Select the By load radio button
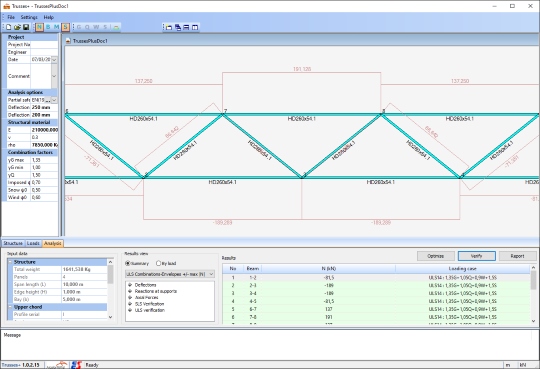Image resolution: width=540 pixels, height=369 pixels. [x=158, y=263]
